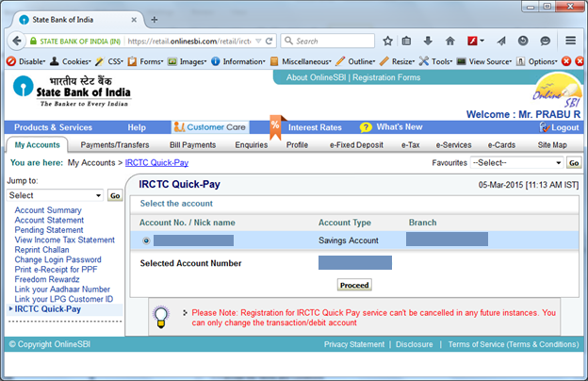
Task: Bookmark this page with the star icon
Action: coord(387,41)
